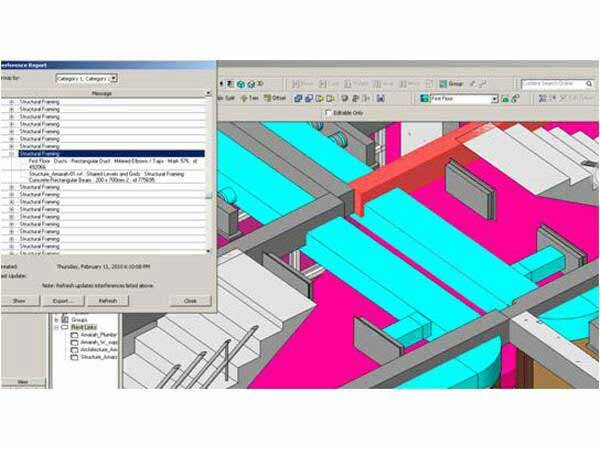Click the Trim tool in toolbar

click(x=249, y=98)
